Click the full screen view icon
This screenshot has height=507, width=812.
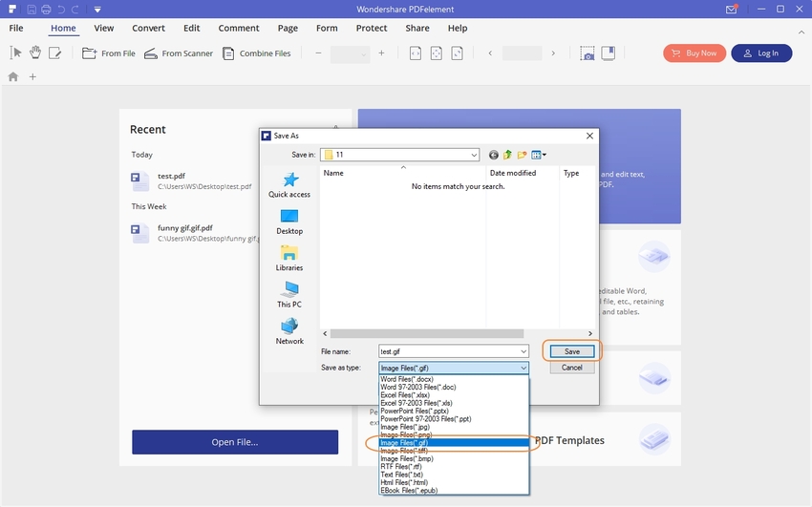coord(609,53)
